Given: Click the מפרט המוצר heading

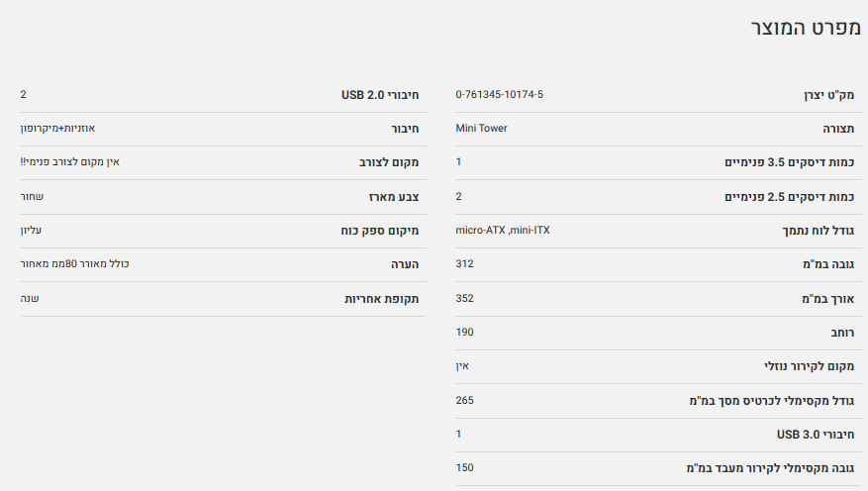Looking at the screenshot, I should click(x=805, y=28).
